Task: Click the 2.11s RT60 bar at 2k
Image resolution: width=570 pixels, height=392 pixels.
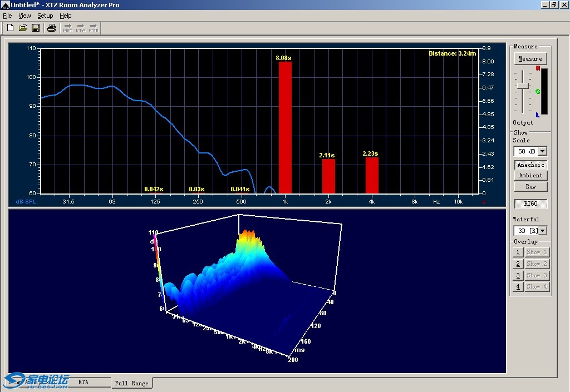Action: [x=328, y=176]
